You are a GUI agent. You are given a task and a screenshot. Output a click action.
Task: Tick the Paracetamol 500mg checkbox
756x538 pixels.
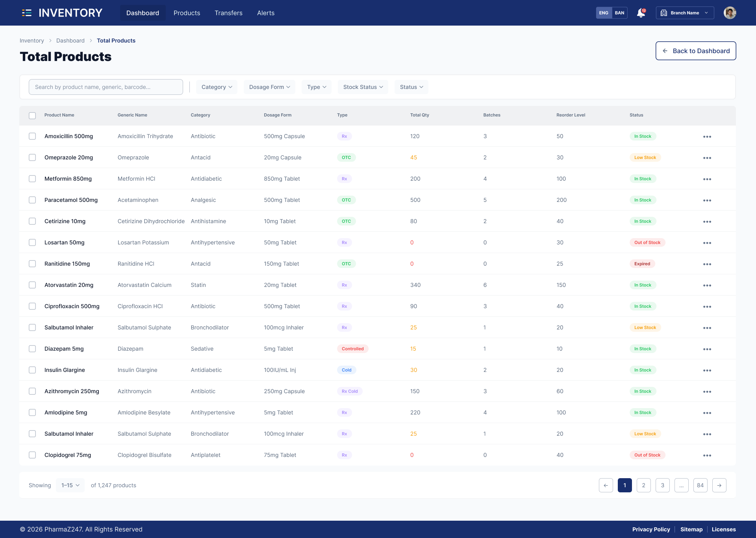coord(32,200)
